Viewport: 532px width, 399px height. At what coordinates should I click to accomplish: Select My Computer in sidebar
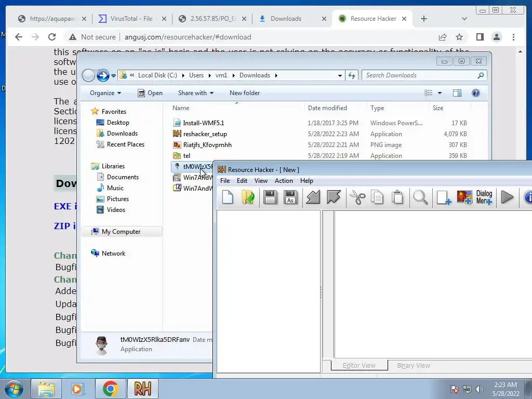point(121,232)
